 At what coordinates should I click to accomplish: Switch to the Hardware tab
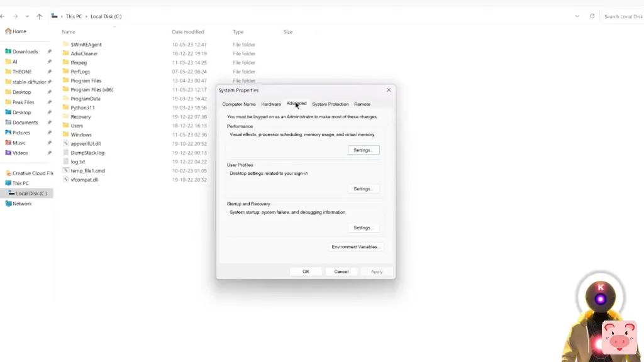tap(271, 104)
